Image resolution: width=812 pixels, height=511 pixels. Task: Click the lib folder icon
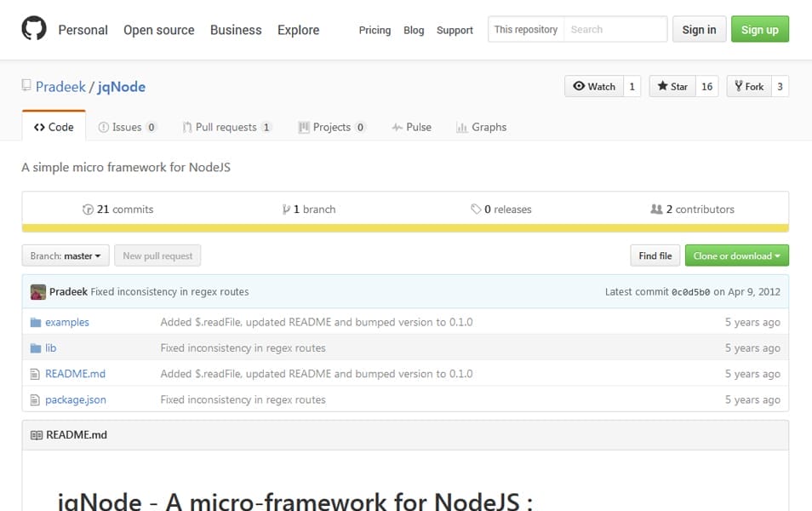click(34, 347)
